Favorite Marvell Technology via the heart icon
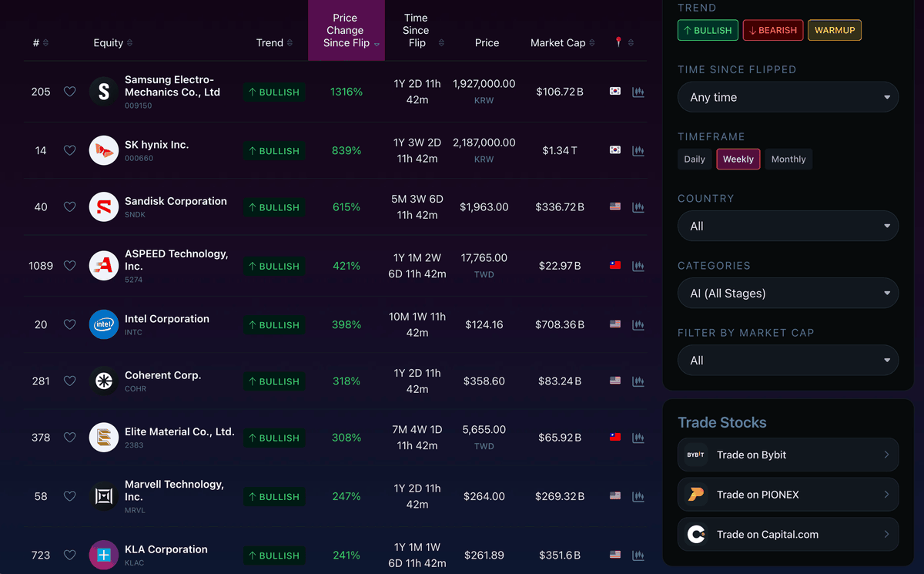This screenshot has width=924, height=574. click(x=69, y=496)
